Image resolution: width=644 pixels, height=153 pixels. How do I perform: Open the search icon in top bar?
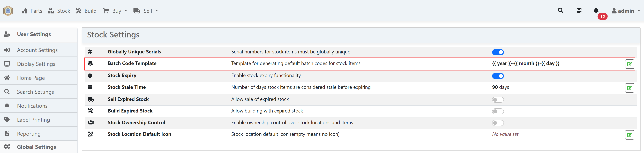560,11
